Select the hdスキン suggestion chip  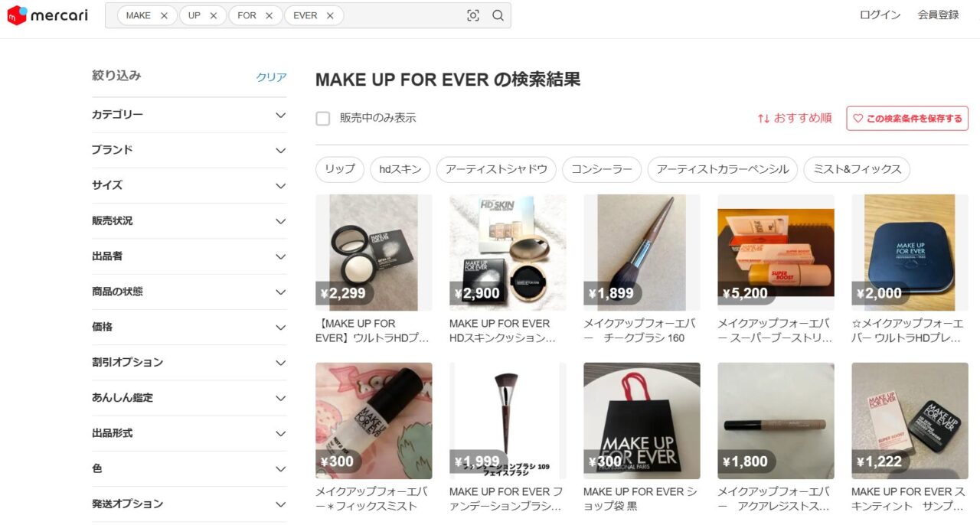pyautogui.click(x=400, y=170)
